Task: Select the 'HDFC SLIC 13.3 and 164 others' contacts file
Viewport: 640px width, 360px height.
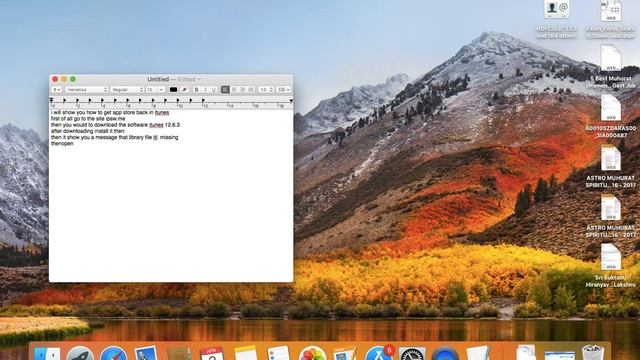Action: coord(556,19)
